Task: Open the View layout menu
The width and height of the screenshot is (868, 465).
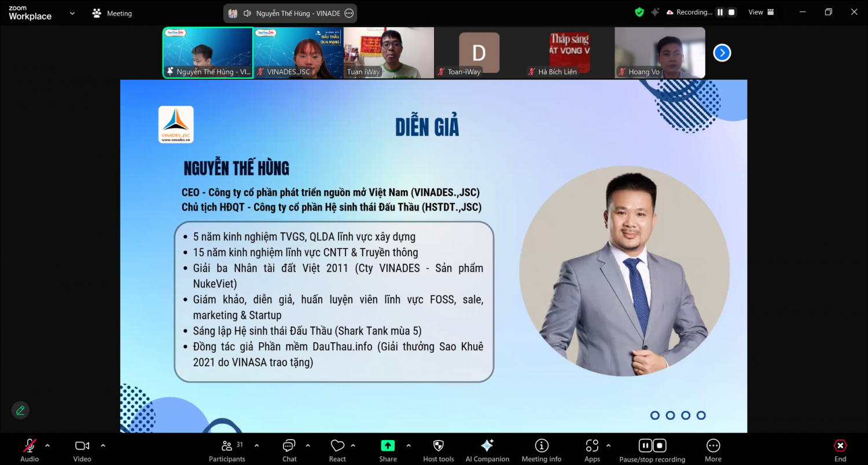Action: click(762, 12)
